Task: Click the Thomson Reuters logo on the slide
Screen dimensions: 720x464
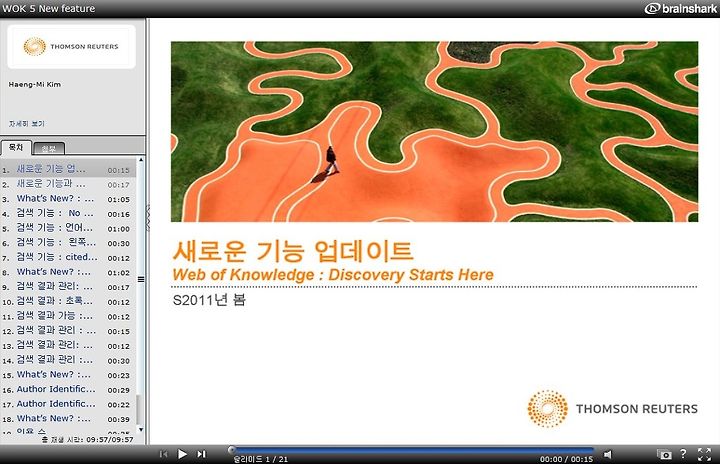Action: [x=612, y=408]
